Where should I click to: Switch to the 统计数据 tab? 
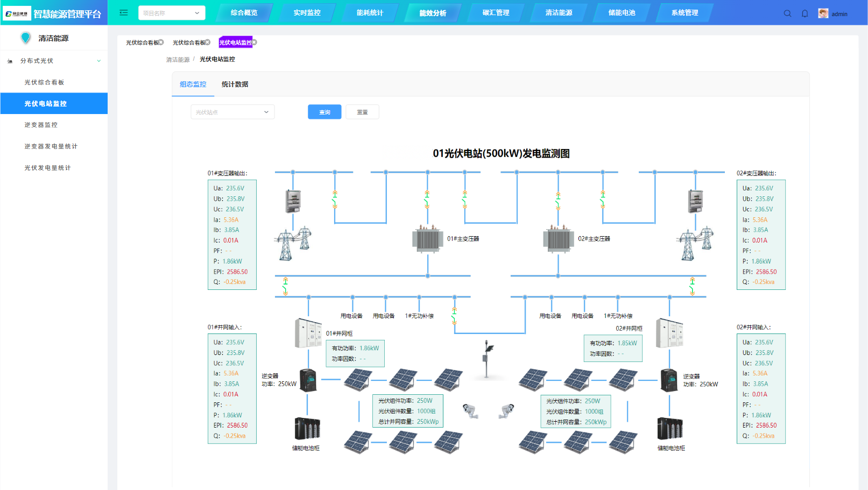235,84
